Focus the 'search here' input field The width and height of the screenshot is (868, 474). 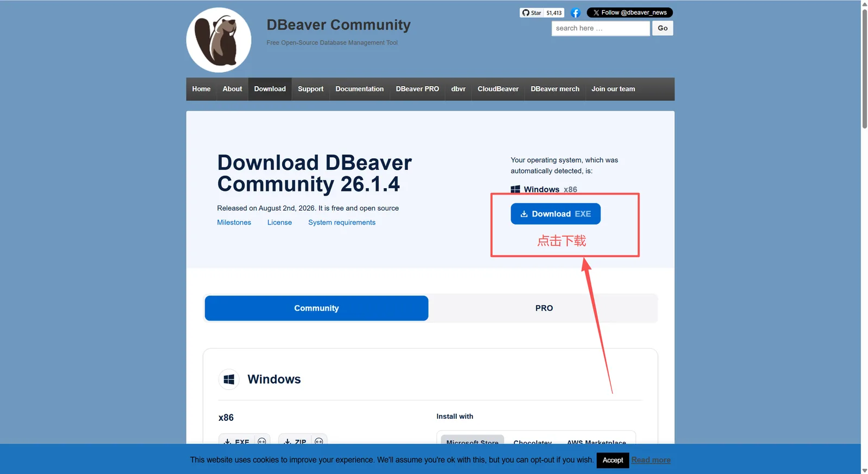point(601,28)
